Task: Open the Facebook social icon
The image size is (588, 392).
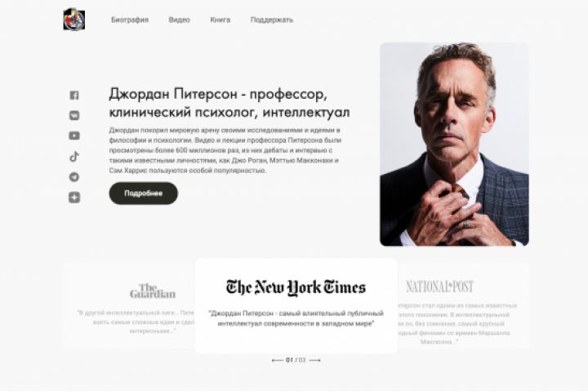Action: click(74, 96)
